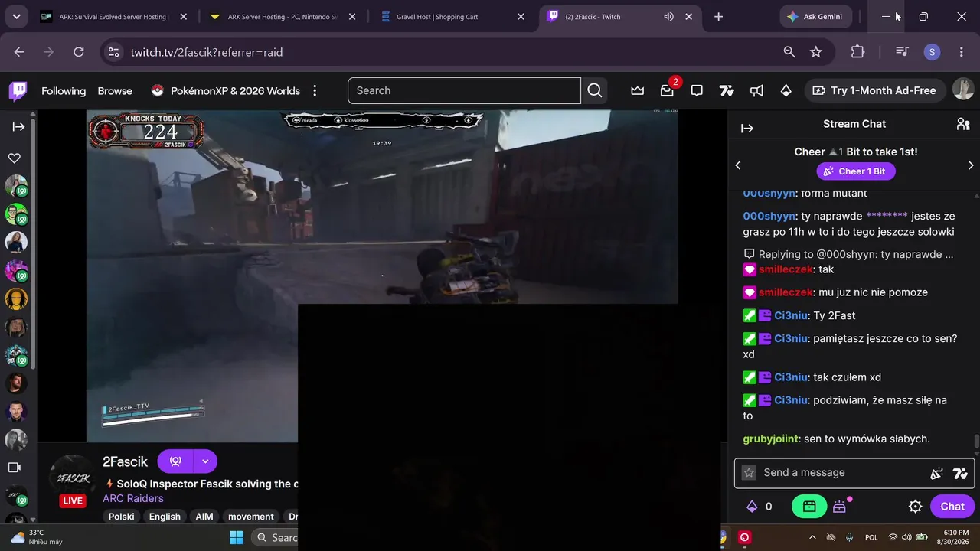Collapse the Stream Chat panel
980x551 pixels.
[x=747, y=129]
